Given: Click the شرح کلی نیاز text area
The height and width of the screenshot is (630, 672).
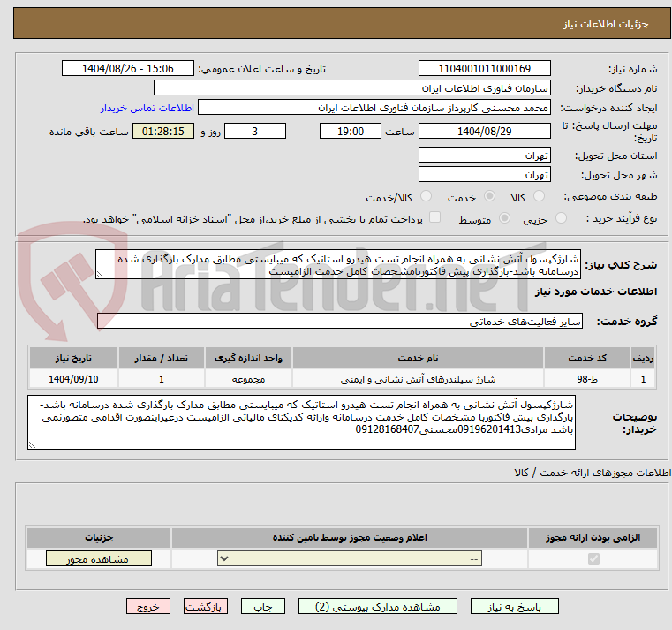Looking at the screenshot, I should coord(338,264).
